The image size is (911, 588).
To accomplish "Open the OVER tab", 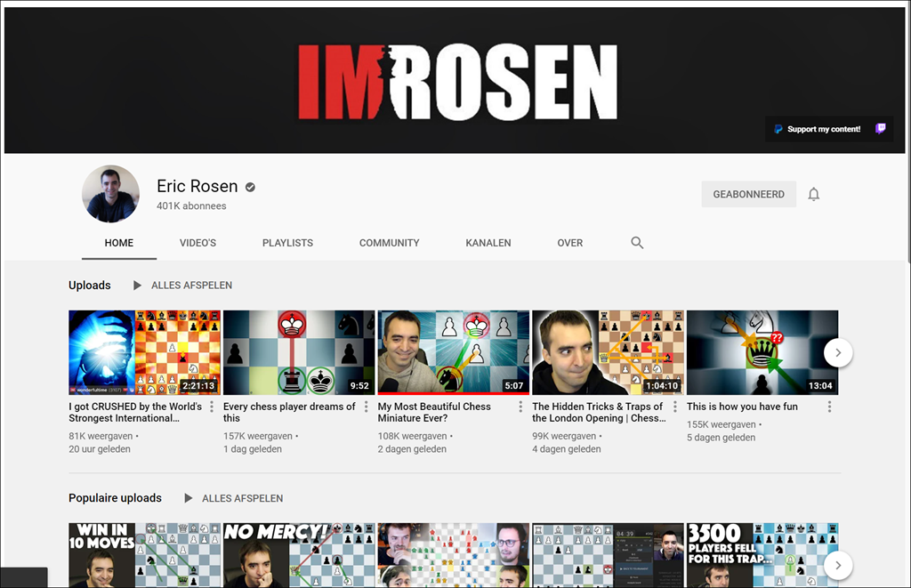I will pos(570,243).
